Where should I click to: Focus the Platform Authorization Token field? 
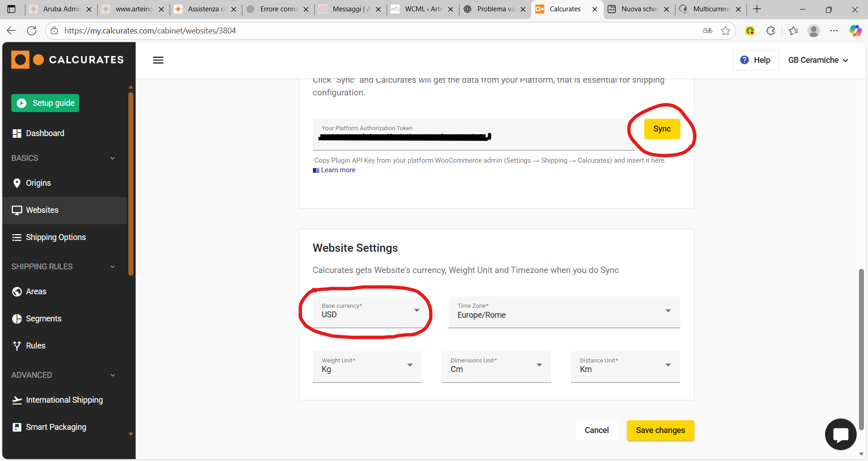point(474,134)
